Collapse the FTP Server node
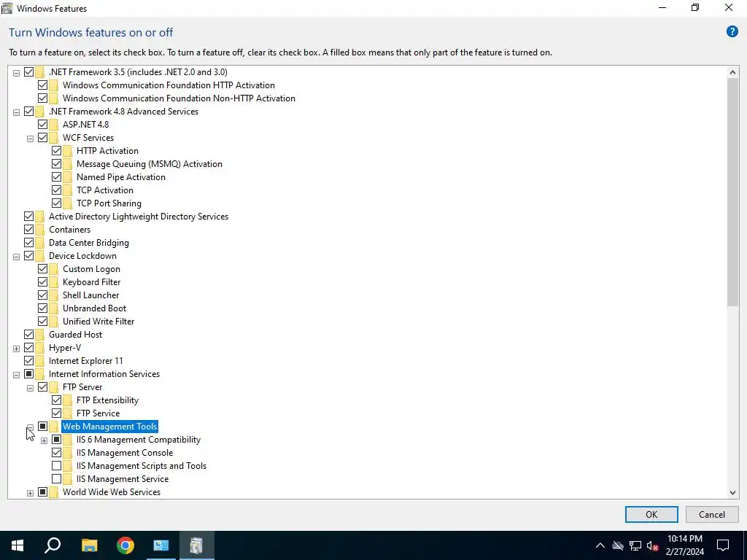 pyautogui.click(x=30, y=388)
